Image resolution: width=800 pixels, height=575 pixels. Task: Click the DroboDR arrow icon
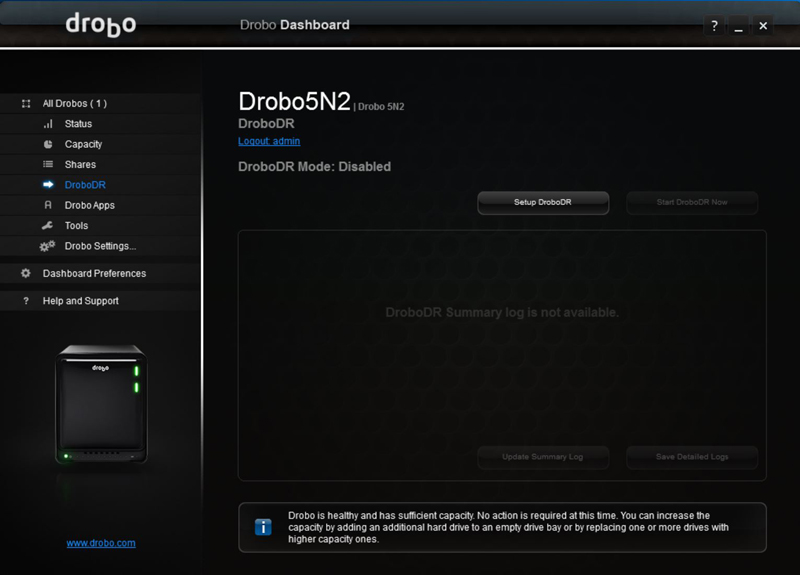point(48,185)
